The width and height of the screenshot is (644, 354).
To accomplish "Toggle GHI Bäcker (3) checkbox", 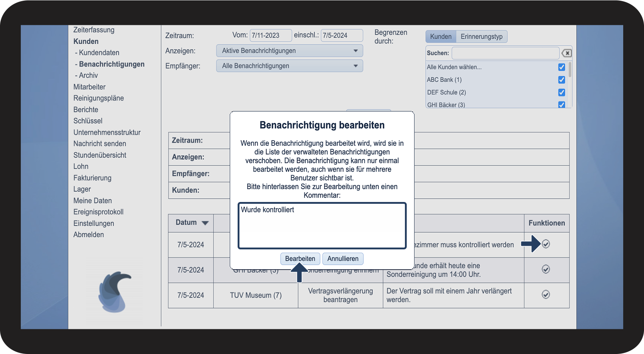I will tap(561, 105).
